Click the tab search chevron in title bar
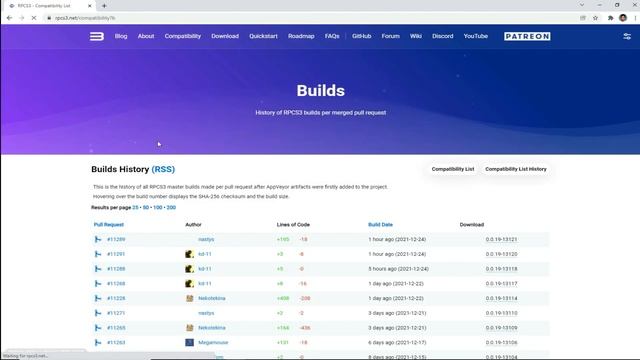 click(582, 5)
